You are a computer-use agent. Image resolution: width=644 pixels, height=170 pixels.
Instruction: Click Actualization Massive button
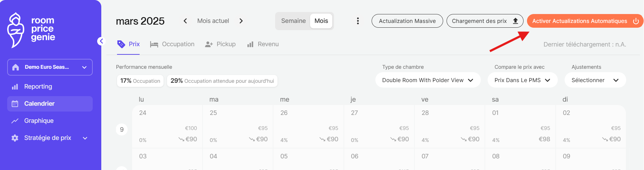tap(407, 21)
